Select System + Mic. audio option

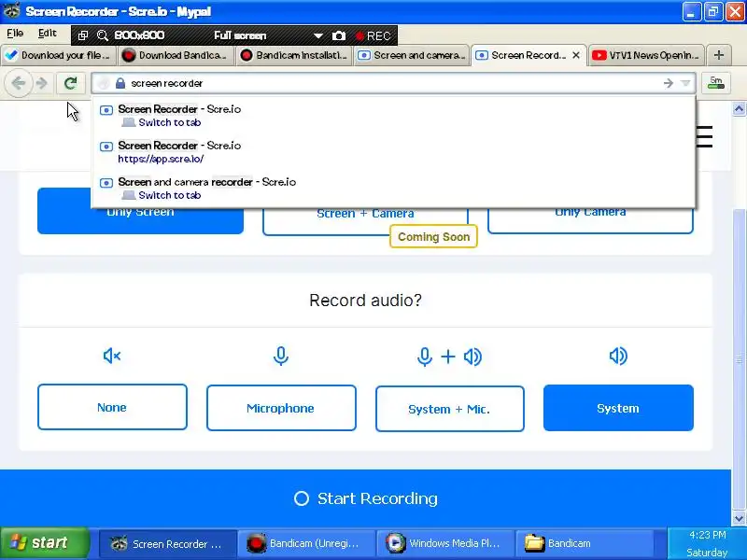tap(450, 409)
